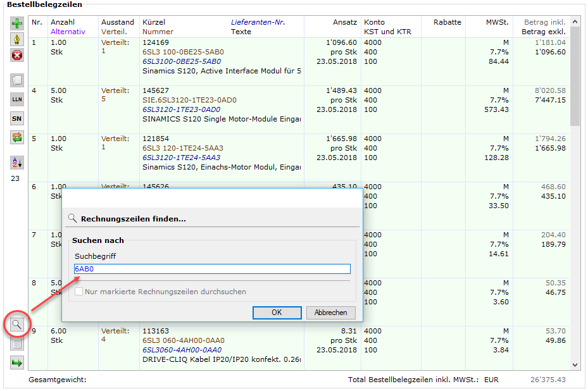Click the blank page copy icon

click(17, 80)
